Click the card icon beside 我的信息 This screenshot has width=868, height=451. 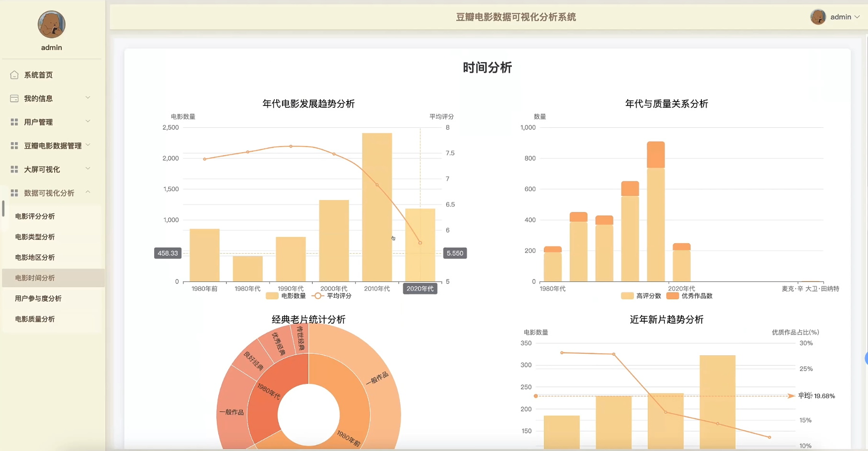tap(14, 98)
